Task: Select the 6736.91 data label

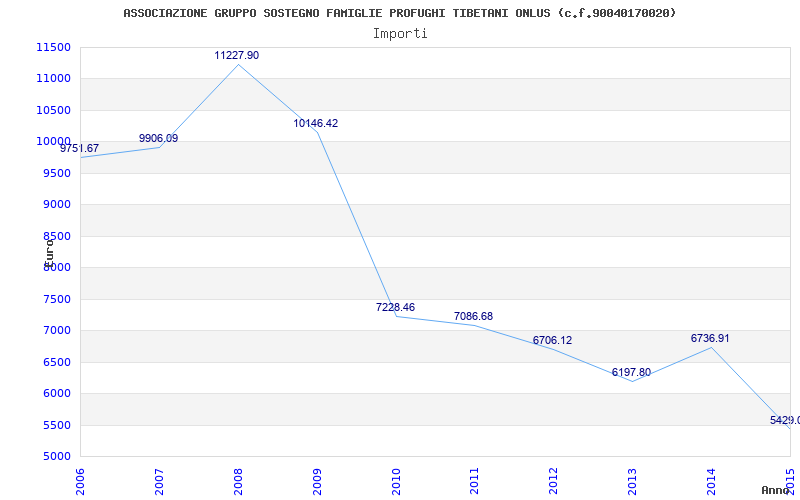Action: (710, 338)
